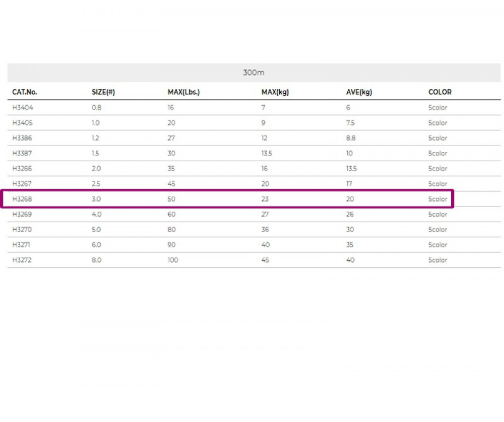Select size 1.2 in the H3386 row
The image size is (504, 422).
96,138
